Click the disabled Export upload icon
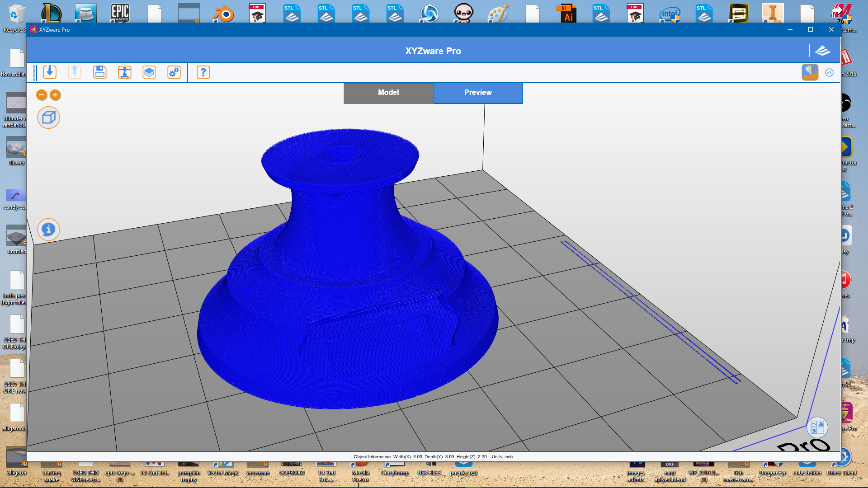 click(x=75, y=72)
